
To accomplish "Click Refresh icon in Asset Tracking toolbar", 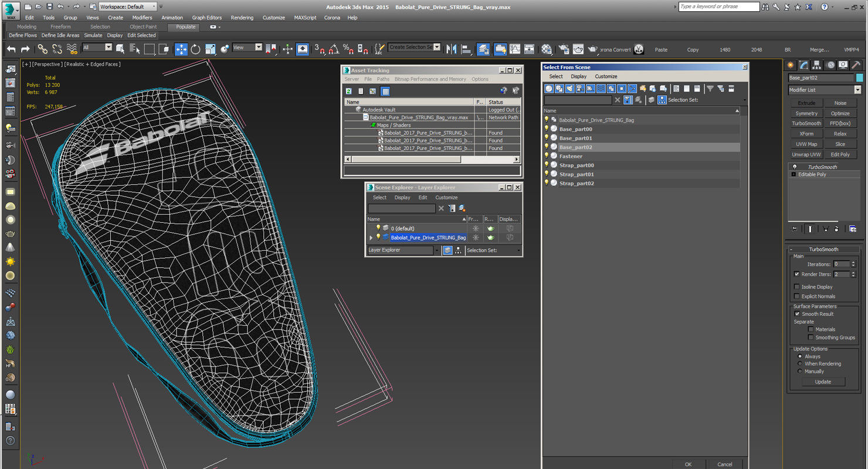I will [x=349, y=91].
